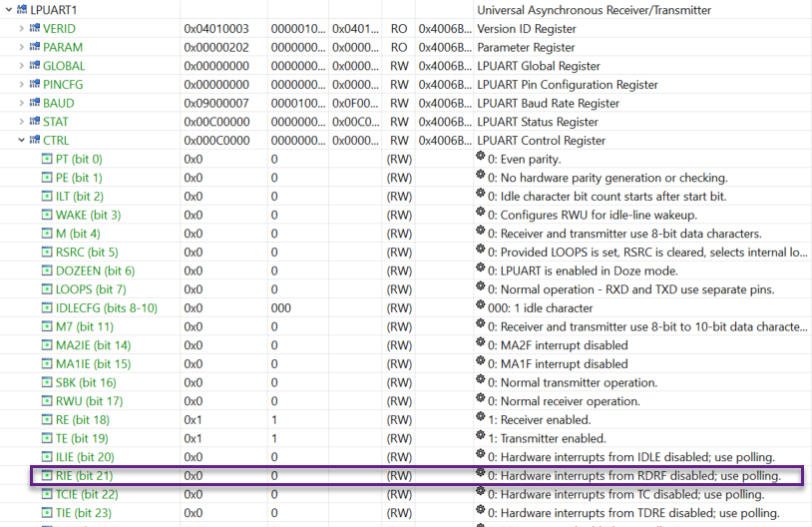Click gear icon beside 'Transmitter enabled'
812x527 pixels.
[481, 435]
